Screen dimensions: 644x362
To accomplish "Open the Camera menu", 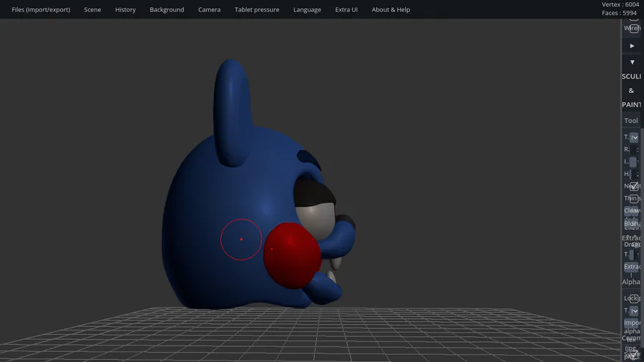I will point(209,9).
